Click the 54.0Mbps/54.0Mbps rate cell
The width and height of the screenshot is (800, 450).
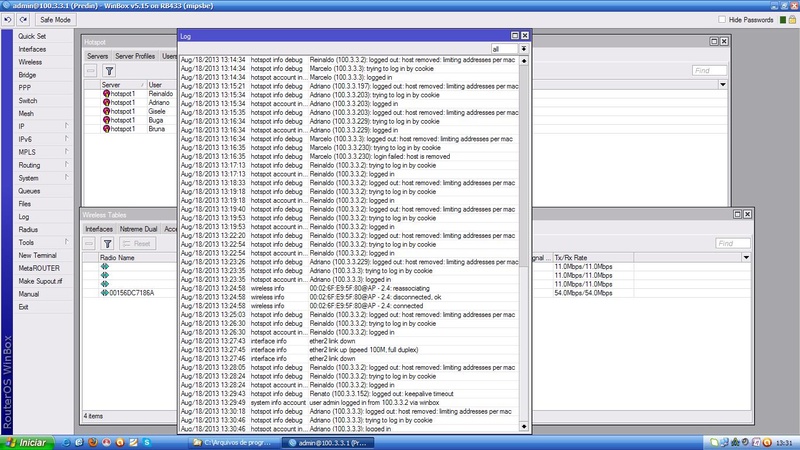click(583, 293)
